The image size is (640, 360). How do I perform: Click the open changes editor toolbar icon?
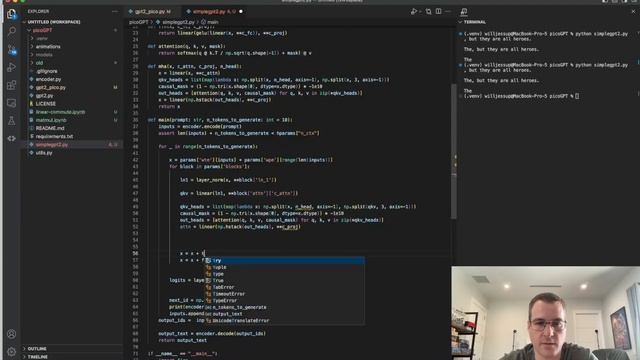428,11
